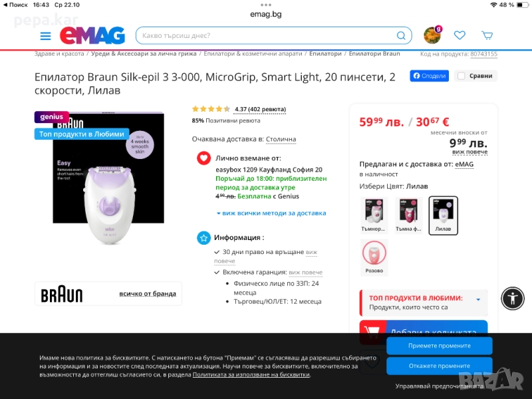This screenshot has width=532, height=399.
Task: Open the accessibility options icon
Action: click(x=513, y=299)
